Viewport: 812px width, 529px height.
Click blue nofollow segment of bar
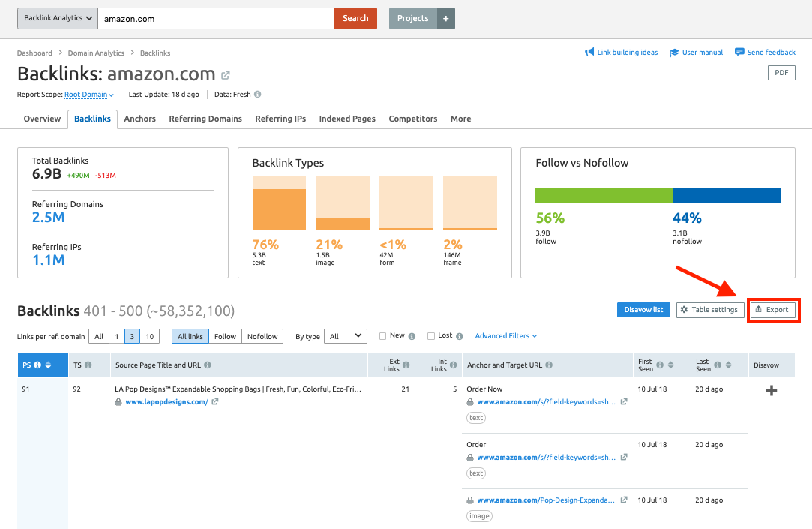727,195
